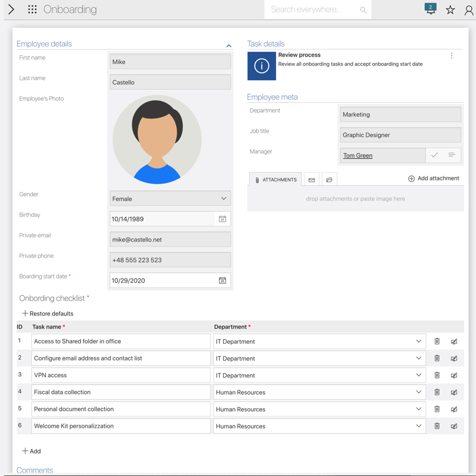Switch to the Attachments tab
This screenshot has width=476, height=476.
[x=275, y=180]
